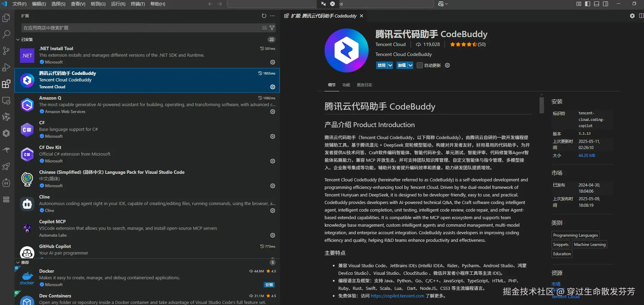Image resolution: width=644 pixels, height=305 pixels.
Task: Open the Help menu
Action: point(157,4)
